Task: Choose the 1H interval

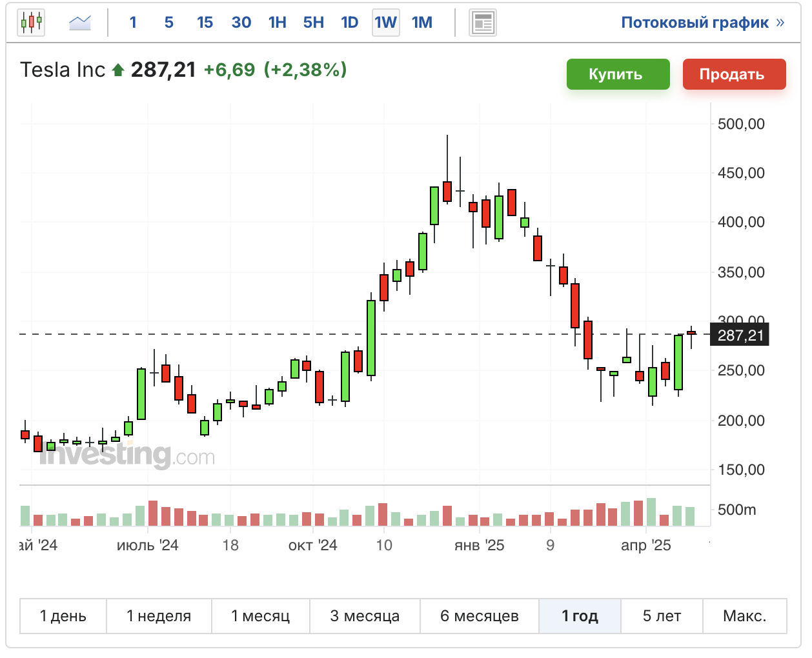Action: [278, 23]
